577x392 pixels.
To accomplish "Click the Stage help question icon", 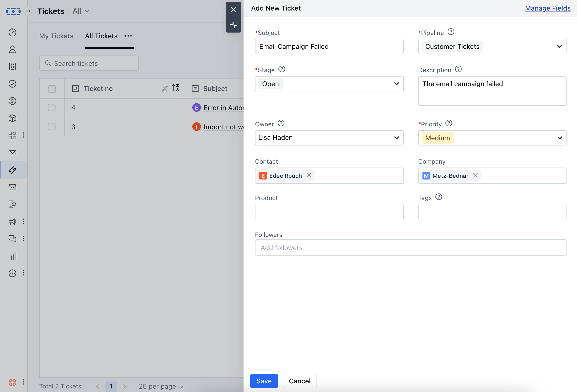I will [x=282, y=69].
